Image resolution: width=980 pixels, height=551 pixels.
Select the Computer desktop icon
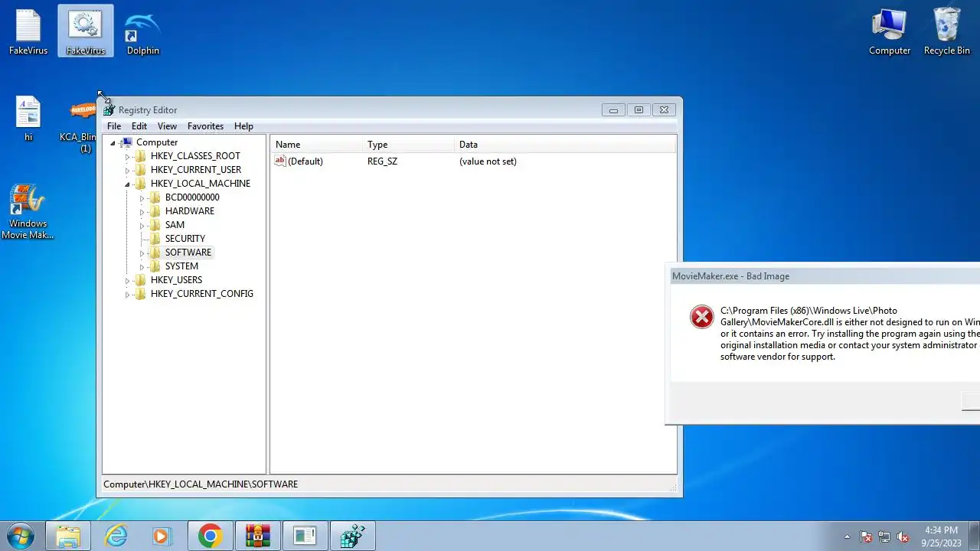tap(890, 32)
